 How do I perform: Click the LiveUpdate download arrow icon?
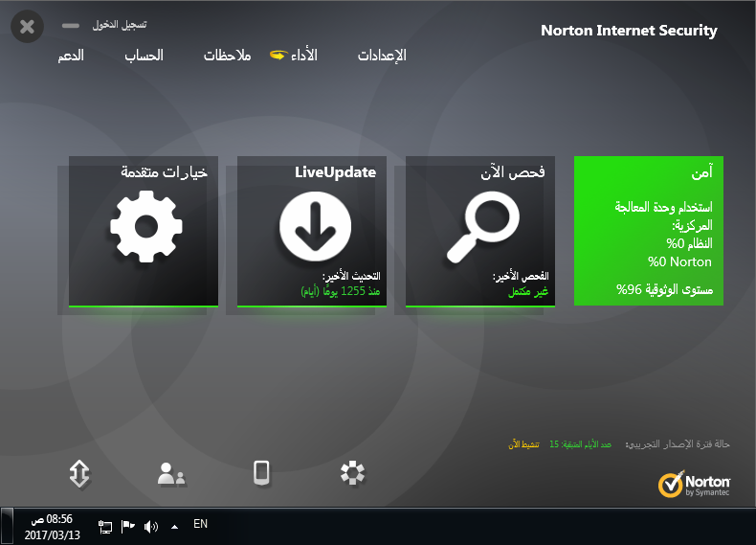(x=316, y=226)
